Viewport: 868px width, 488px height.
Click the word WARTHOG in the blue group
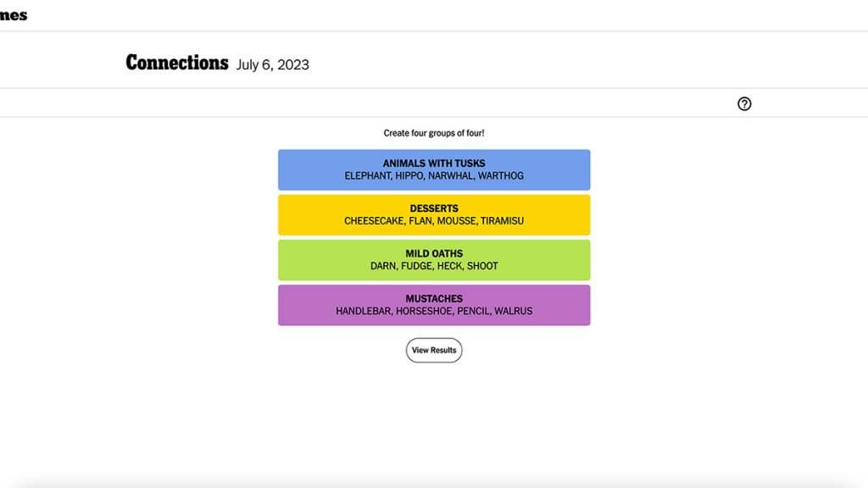point(501,176)
